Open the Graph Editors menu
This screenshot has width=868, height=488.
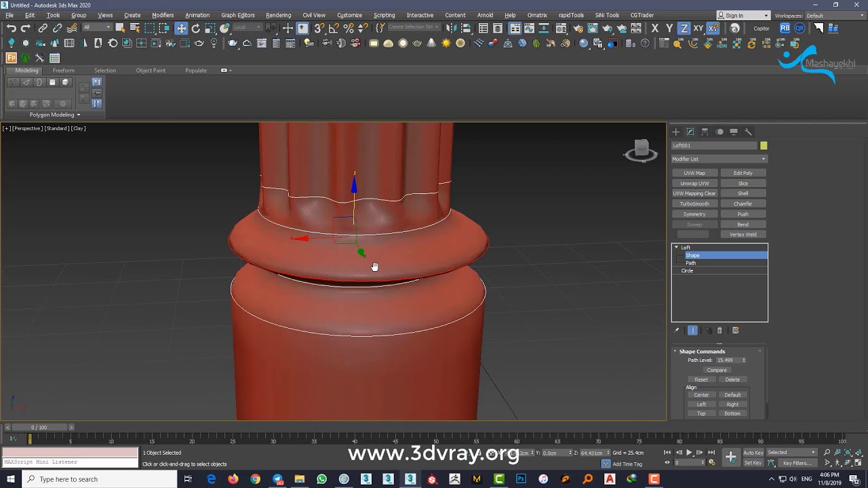tap(237, 15)
